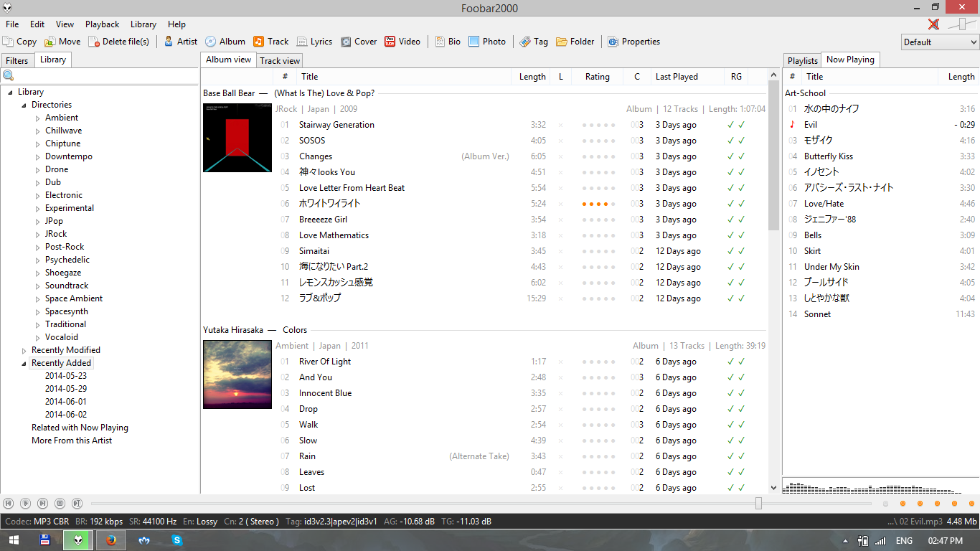The image size is (980, 551).
Task: Open the Video toolbar item
Action: 402,42
